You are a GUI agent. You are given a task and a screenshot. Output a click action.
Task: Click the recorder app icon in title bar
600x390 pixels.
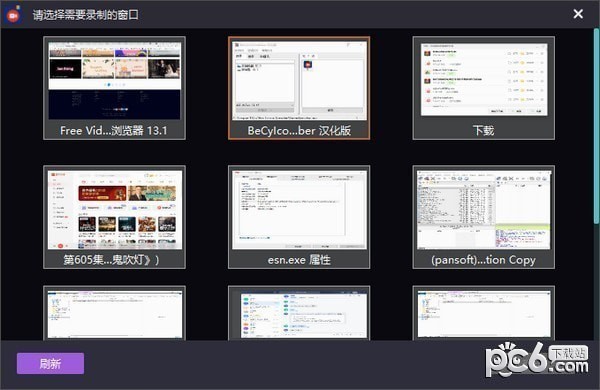(13, 15)
